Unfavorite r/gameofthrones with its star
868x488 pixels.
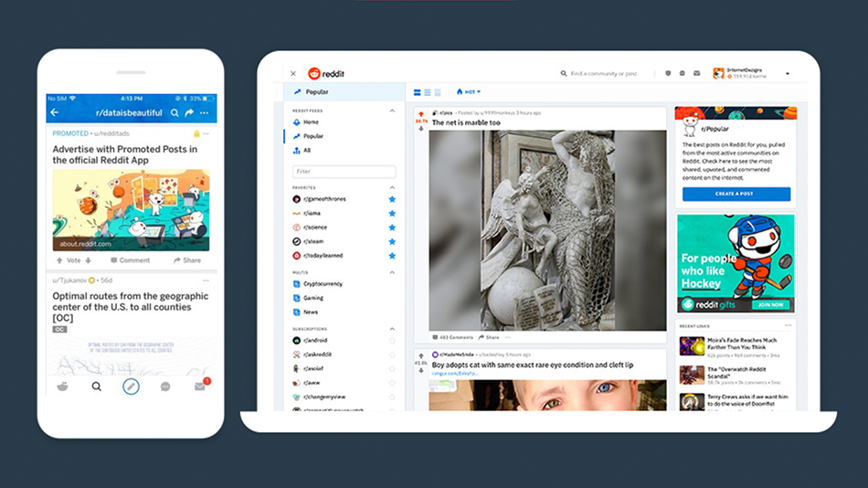[x=392, y=199]
